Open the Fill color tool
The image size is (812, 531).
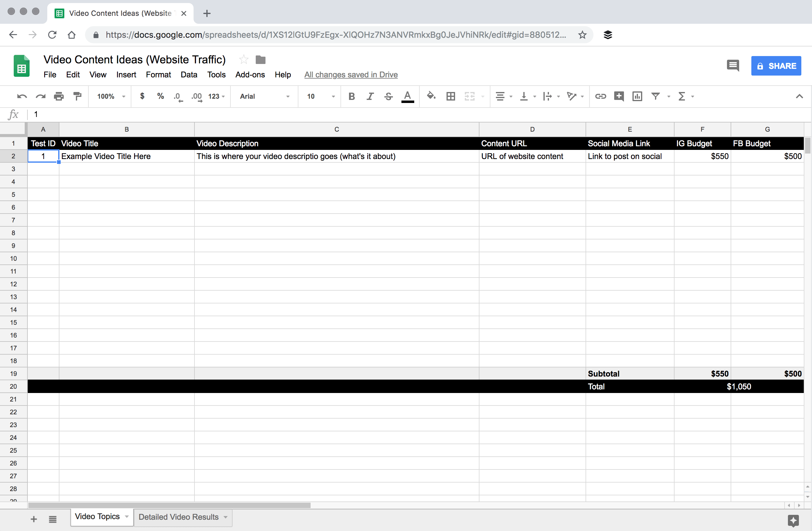(431, 96)
